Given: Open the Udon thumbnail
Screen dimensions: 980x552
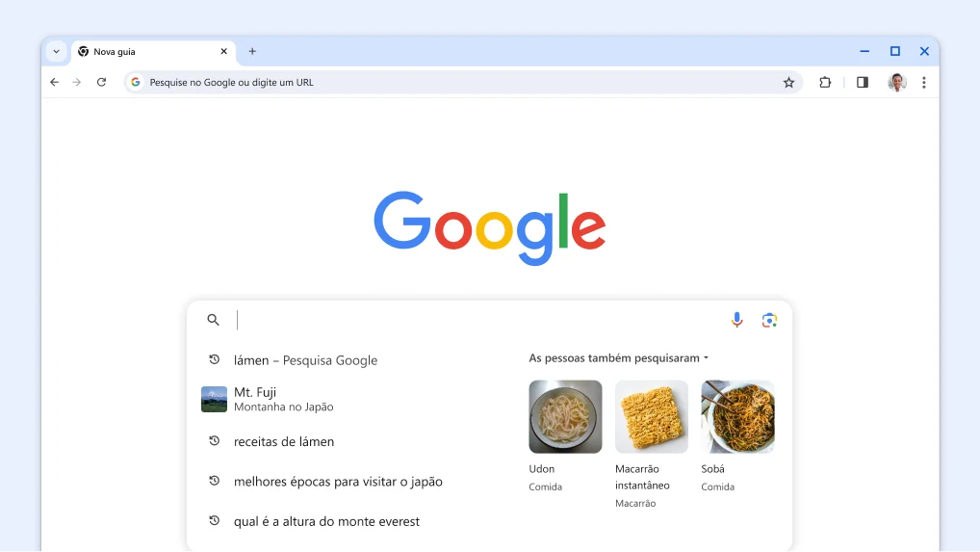Looking at the screenshot, I should [x=565, y=416].
